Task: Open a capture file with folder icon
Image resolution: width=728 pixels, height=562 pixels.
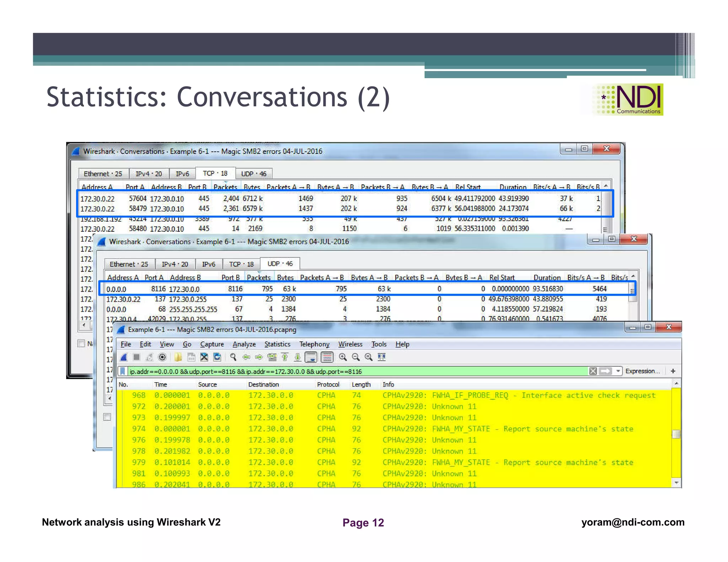Action: (x=178, y=357)
